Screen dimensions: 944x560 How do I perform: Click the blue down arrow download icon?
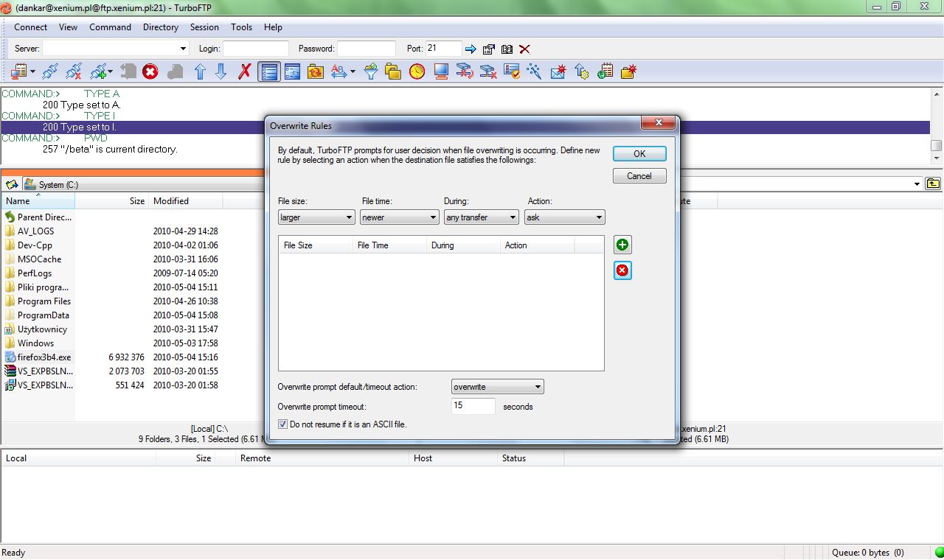click(221, 71)
